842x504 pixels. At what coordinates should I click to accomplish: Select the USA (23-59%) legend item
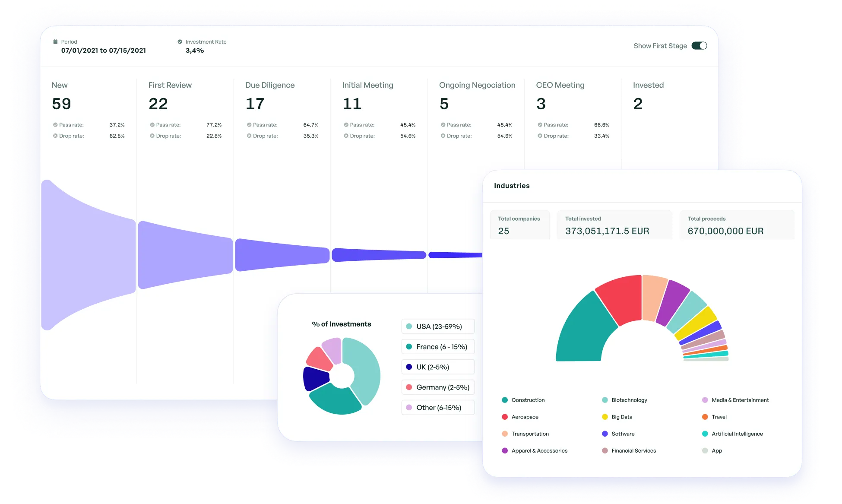tap(438, 326)
